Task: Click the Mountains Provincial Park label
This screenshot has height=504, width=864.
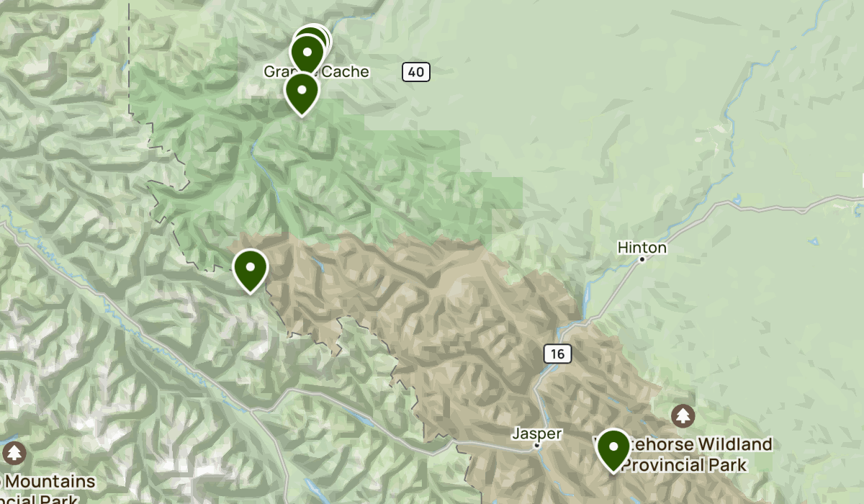Action: click(x=48, y=490)
